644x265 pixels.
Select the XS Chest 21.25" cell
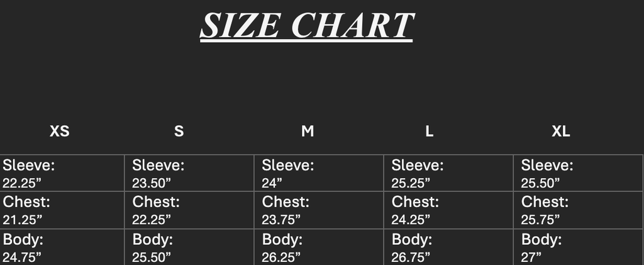[x=62, y=210]
